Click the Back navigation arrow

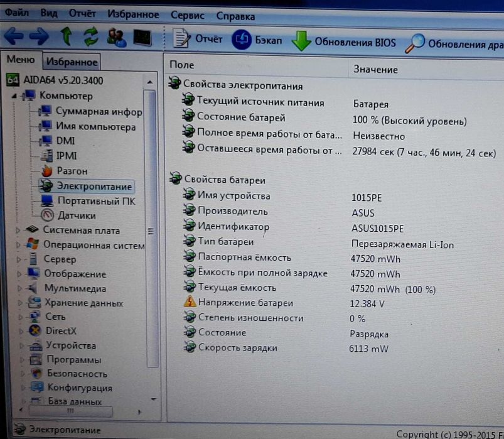(x=14, y=36)
